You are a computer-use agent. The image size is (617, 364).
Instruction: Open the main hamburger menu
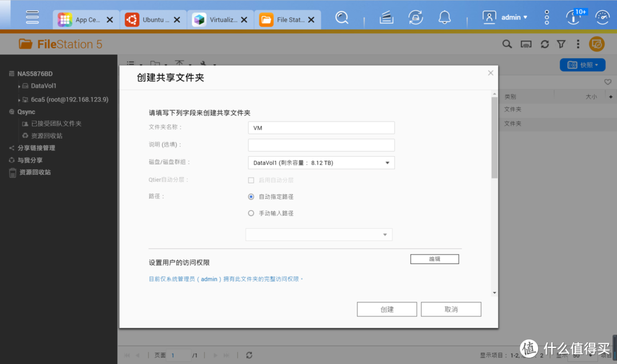[32, 17]
